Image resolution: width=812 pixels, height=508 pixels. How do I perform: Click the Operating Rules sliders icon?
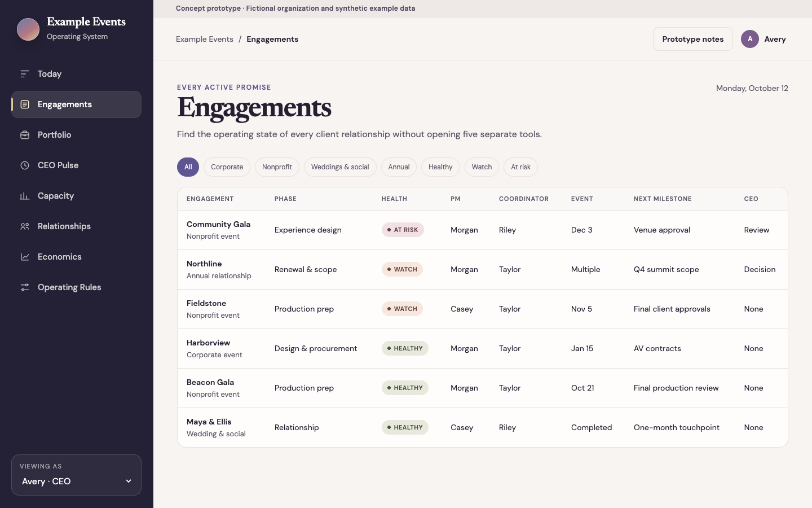click(25, 287)
